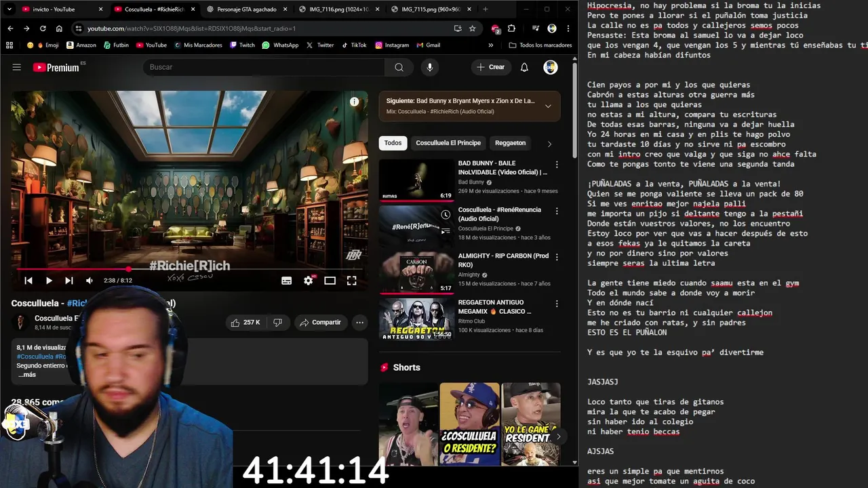Open the Instagram bookmark

click(x=392, y=45)
